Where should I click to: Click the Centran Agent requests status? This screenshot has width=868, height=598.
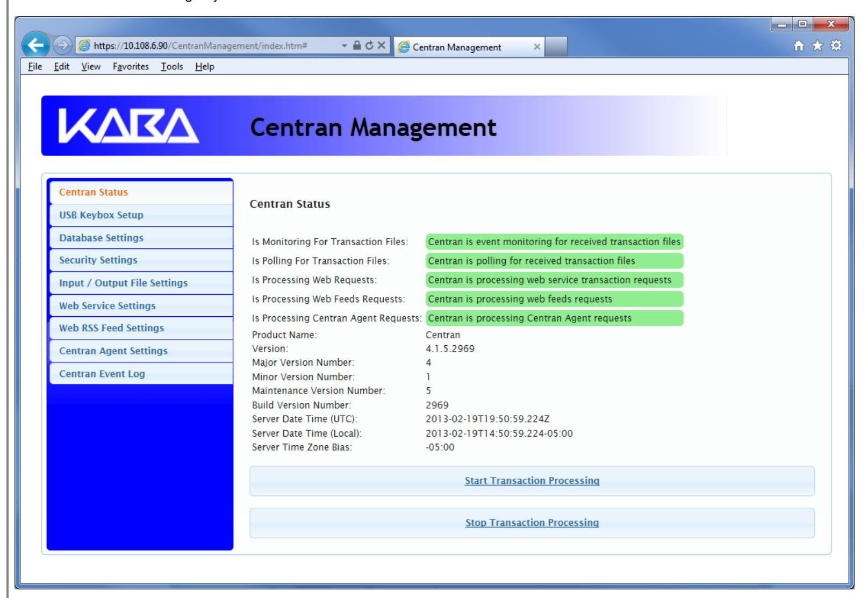coord(554,318)
